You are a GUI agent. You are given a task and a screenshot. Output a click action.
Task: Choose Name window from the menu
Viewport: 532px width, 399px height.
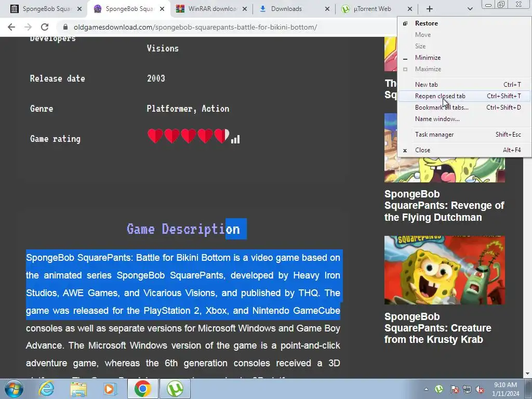coord(464,119)
